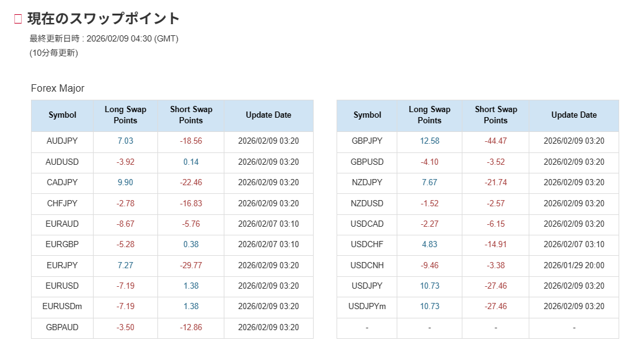Select the EURGBP short swap value 0.38

[x=191, y=245]
